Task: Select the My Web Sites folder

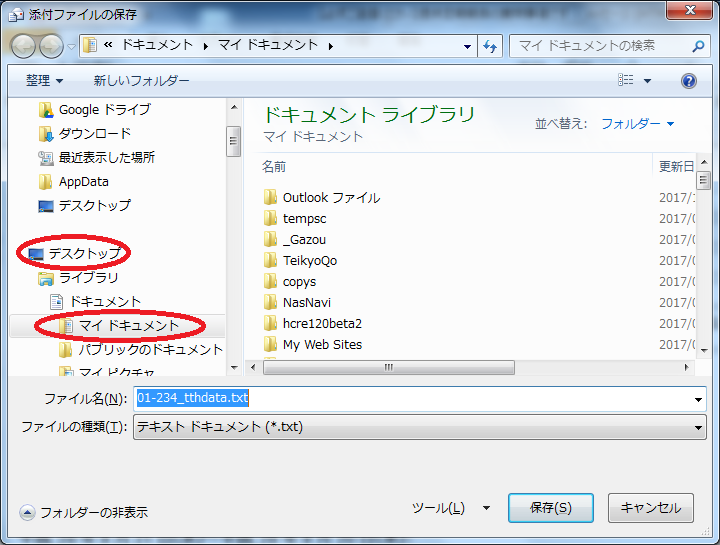Action: pos(322,345)
